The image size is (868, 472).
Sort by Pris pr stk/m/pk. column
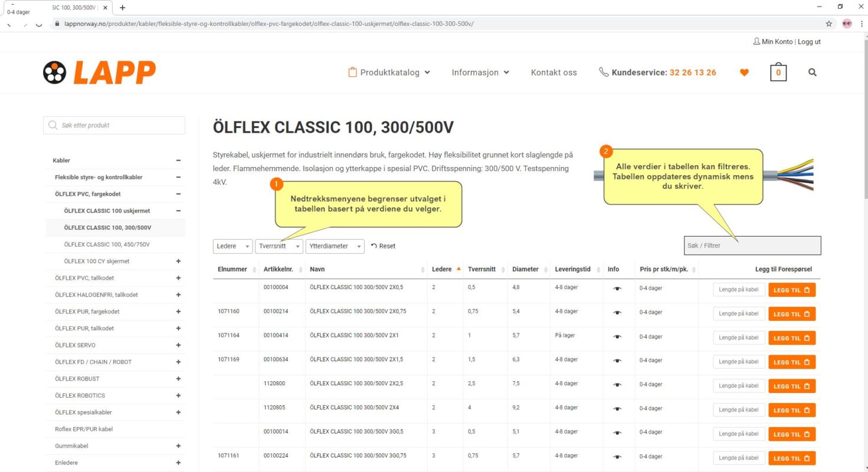point(667,269)
